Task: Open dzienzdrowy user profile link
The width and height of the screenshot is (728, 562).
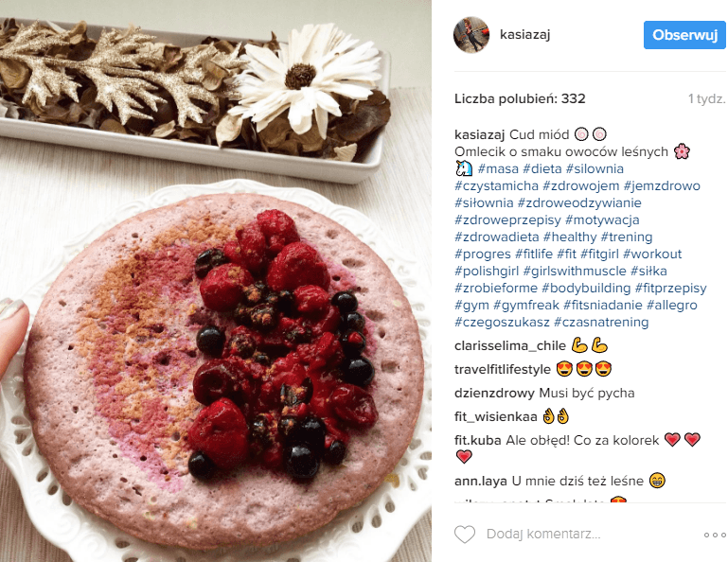Action: [x=494, y=393]
